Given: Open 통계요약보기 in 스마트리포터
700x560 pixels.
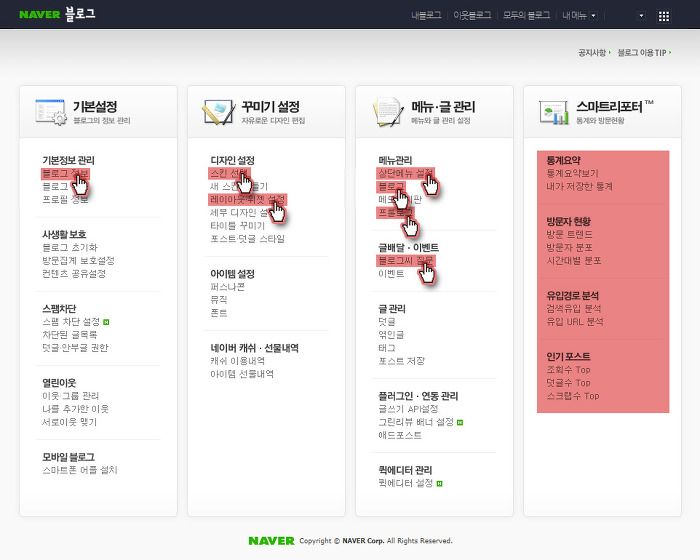Looking at the screenshot, I should point(572,173).
